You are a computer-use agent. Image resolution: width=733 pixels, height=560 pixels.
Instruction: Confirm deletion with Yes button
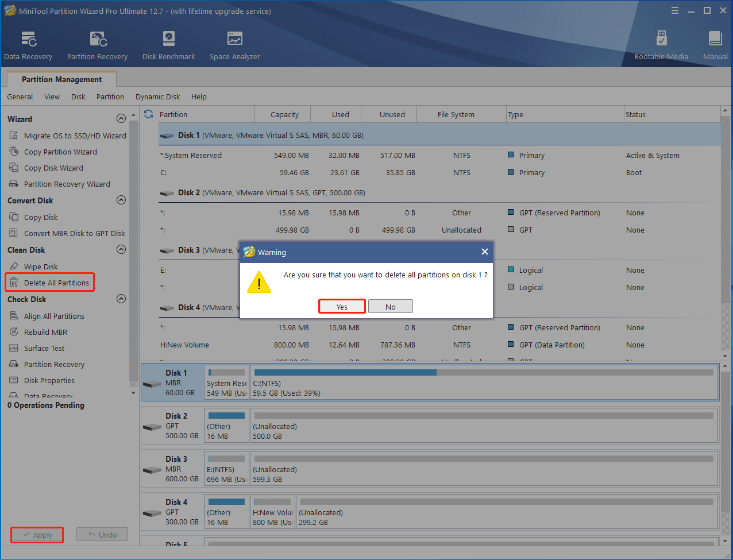[x=342, y=306]
